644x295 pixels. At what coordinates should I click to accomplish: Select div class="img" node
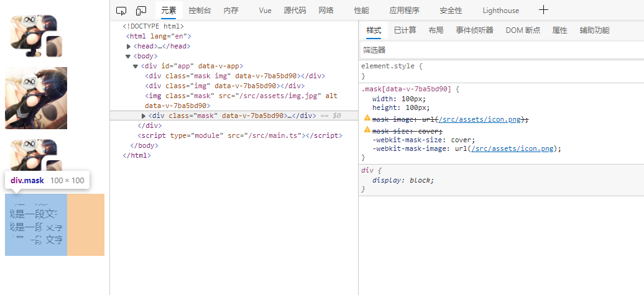pos(224,86)
